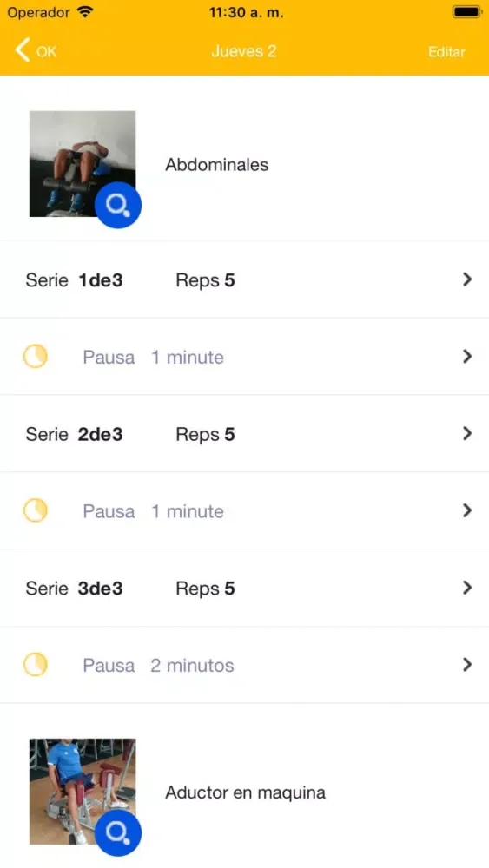Select the Aductor en maquina label
Image resolution: width=489 pixels, height=868 pixels.
(x=245, y=792)
